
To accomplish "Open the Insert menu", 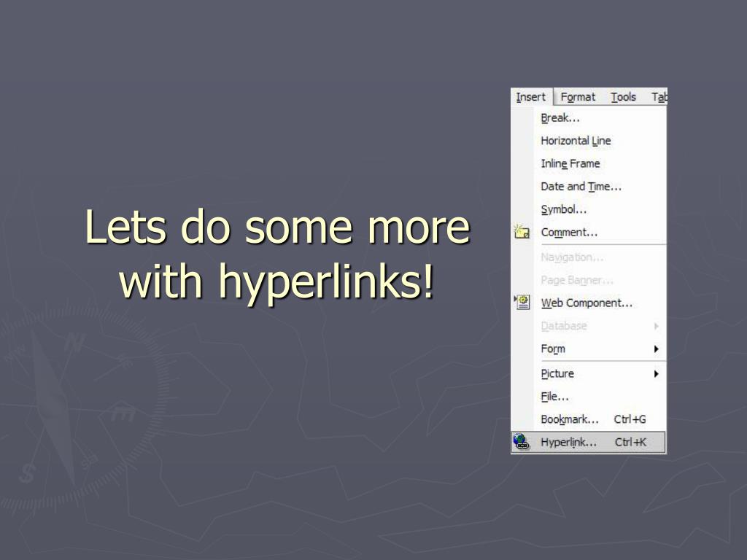I will click(x=531, y=97).
